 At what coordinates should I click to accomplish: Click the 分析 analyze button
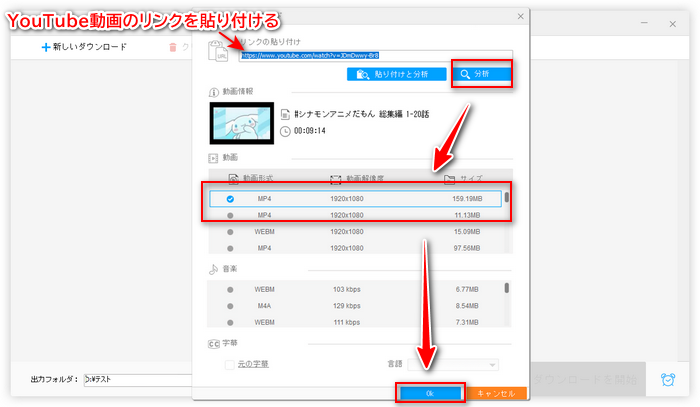tap(482, 74)
